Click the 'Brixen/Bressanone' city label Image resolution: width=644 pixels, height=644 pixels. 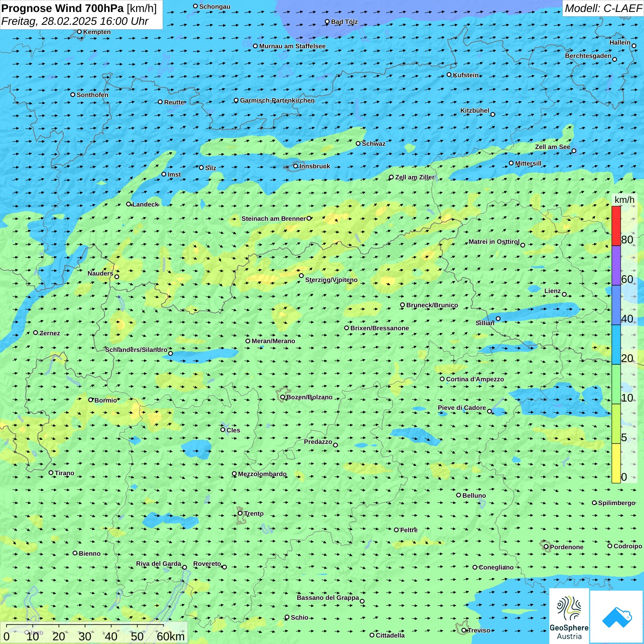pos(380,328)
